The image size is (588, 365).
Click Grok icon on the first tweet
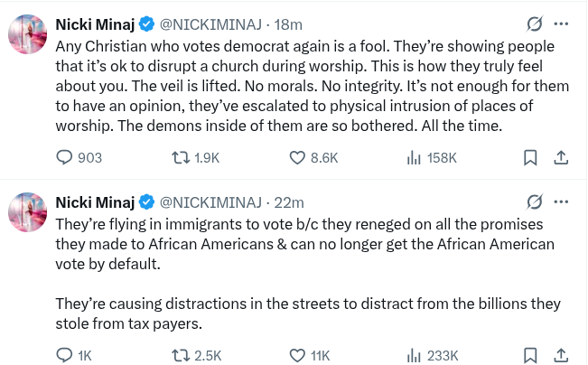tap(534, 23)
